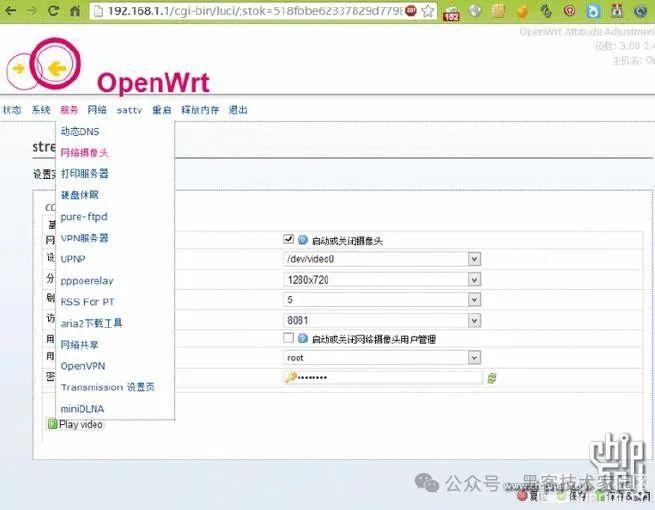This screenshot has height=510, width=655.
Task: Open the 系统 menu
Action: coord(41,110)
